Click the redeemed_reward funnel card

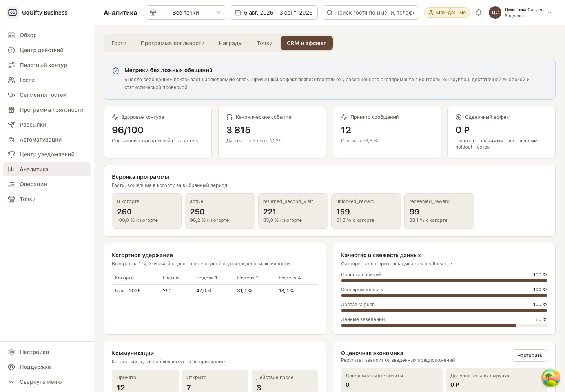[x=439, y=211]
